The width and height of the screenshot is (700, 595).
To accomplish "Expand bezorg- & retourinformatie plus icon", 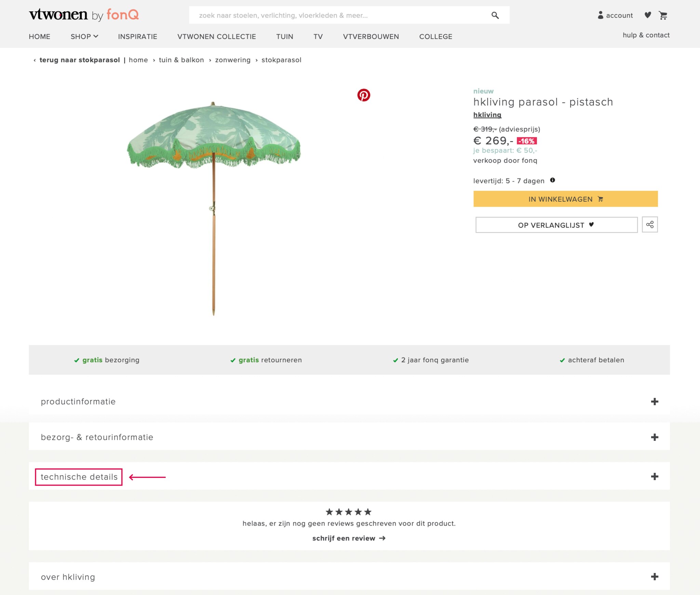I will [655, 437].
